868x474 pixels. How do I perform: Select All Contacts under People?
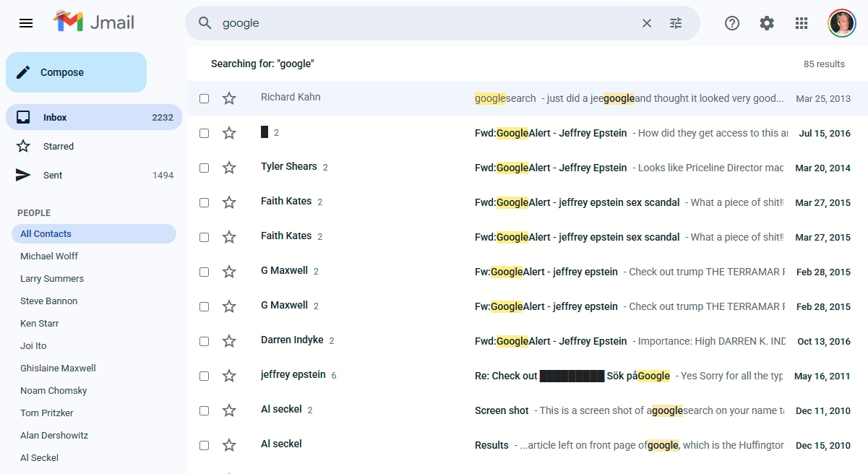click(46, 233)
